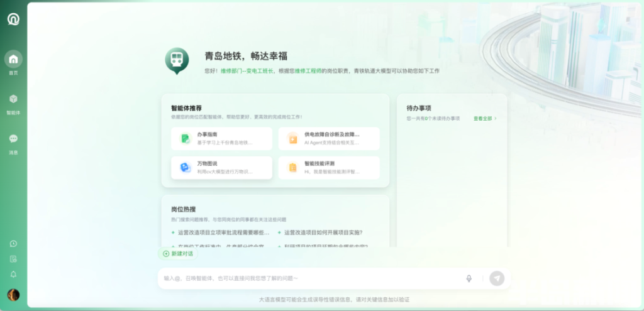Open the 供电故障自诊断及故障 agent card
Image resolution: width=644 pixels, height=311 pixels.
tap(329, 139)
